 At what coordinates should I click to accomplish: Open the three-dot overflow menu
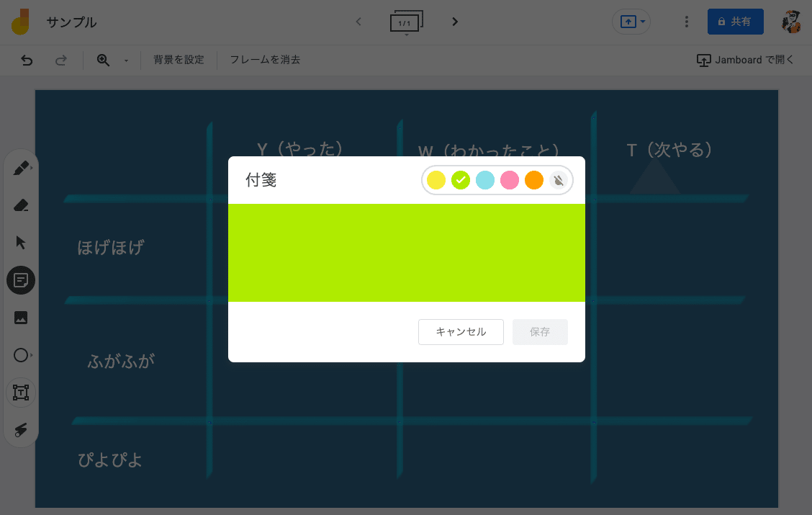(x=686, y=22)
